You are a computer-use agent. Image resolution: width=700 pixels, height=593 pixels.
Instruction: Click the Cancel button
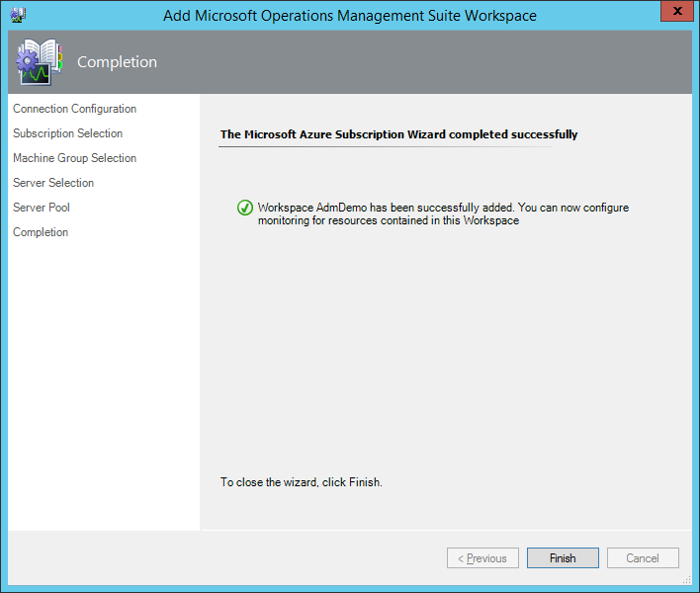[643, 557]
